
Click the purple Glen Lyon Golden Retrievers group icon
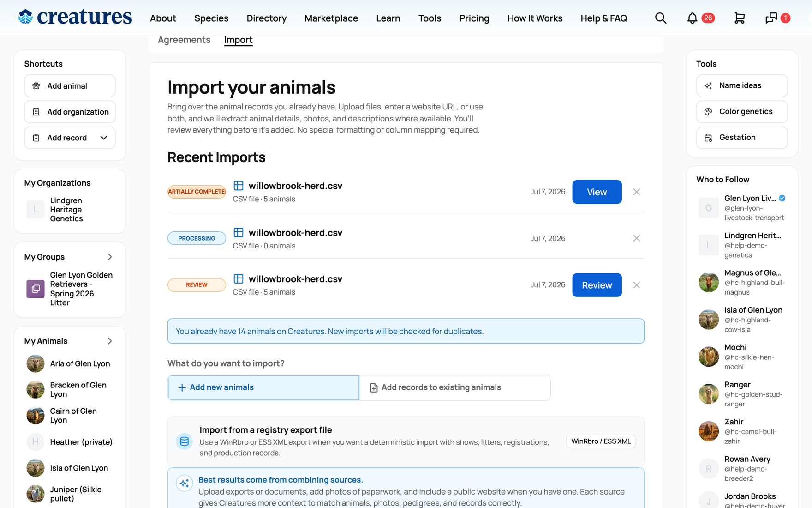click(36, 289)
